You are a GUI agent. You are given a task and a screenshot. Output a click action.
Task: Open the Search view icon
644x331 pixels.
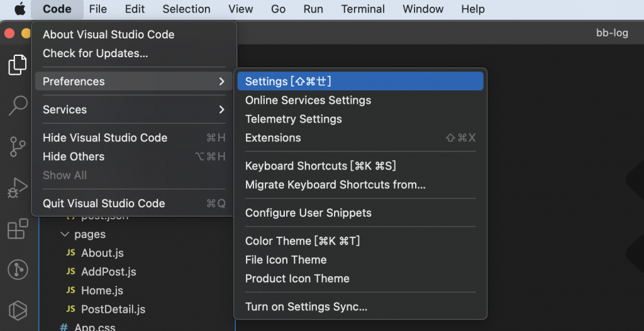pyautogui.click(x=17, y=106)
